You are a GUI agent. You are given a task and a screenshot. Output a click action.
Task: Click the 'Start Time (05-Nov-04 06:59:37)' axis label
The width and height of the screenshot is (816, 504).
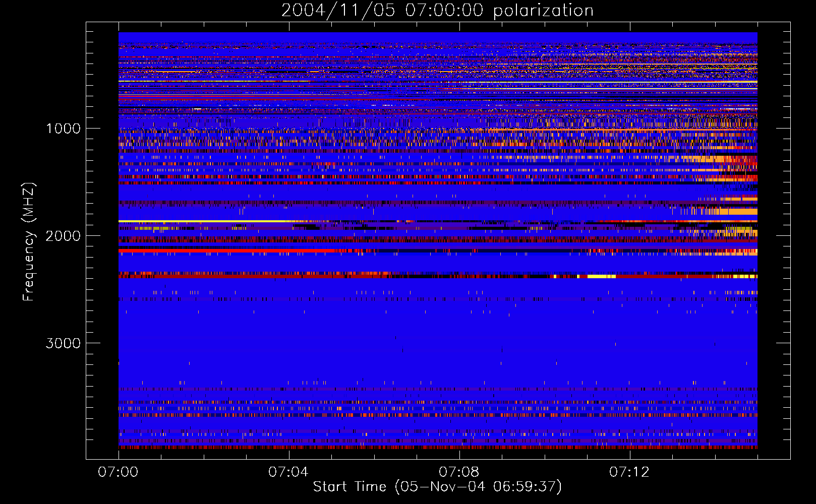pos(437,486)
